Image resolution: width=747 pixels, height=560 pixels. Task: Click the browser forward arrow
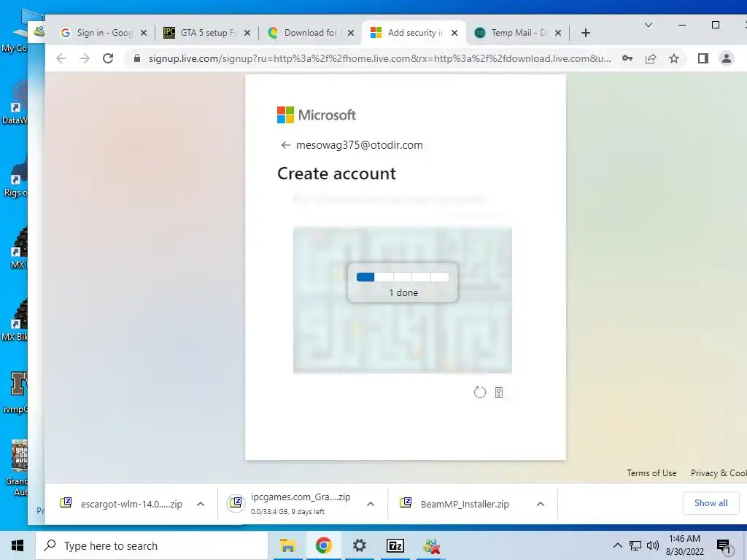[x=85, y=58]
